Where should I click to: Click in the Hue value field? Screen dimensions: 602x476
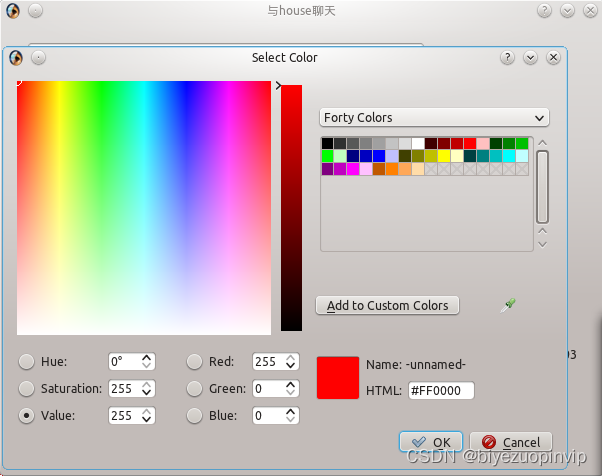coord(125,362)
